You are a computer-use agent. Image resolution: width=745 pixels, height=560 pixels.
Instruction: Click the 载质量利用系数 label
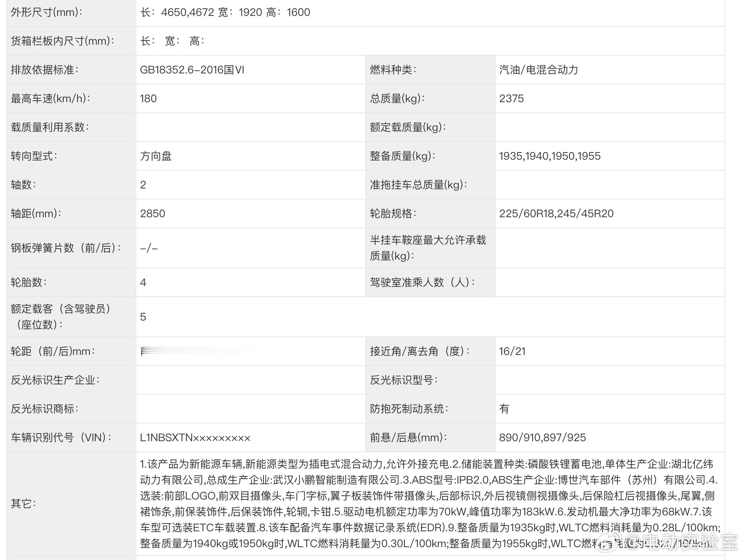coord(50,127)
